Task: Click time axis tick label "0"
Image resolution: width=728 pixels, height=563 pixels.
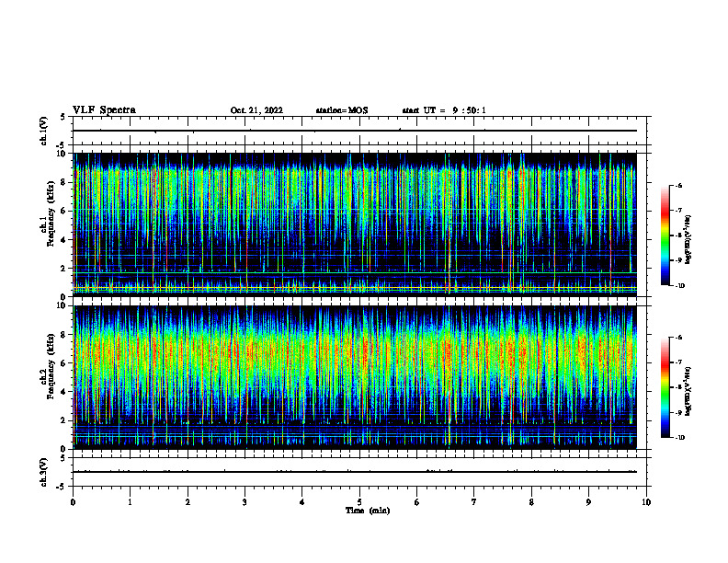Action: click(x=73, y=502)
